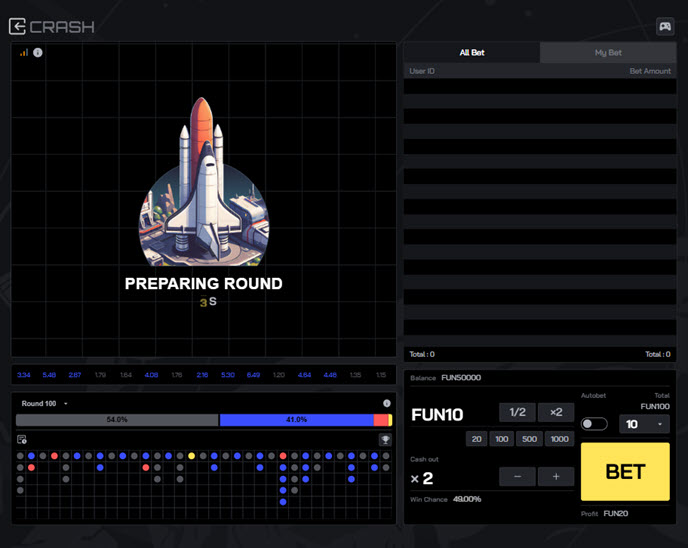Viewport: 688px width, 548px height.
Task: Open the autobet count dropdown showing 10
Action: (643, 424)
